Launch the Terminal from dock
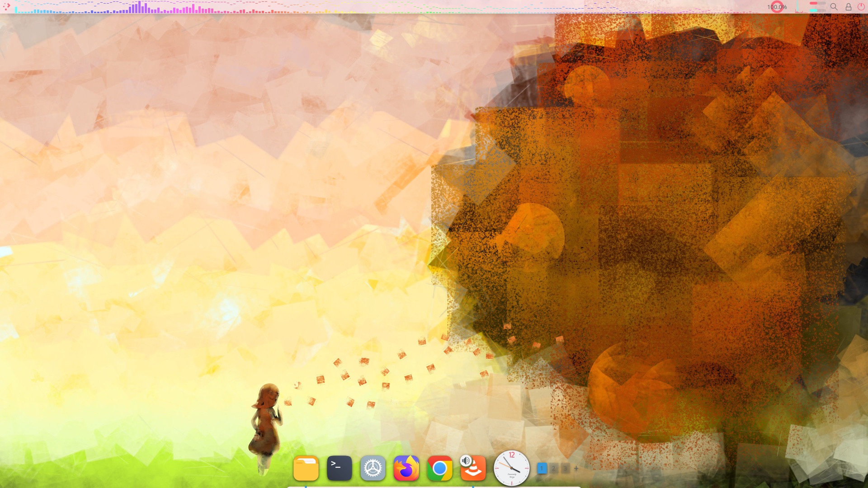This screenshot has height=488, width=868. pyautogui.click(x=340, y=468)
